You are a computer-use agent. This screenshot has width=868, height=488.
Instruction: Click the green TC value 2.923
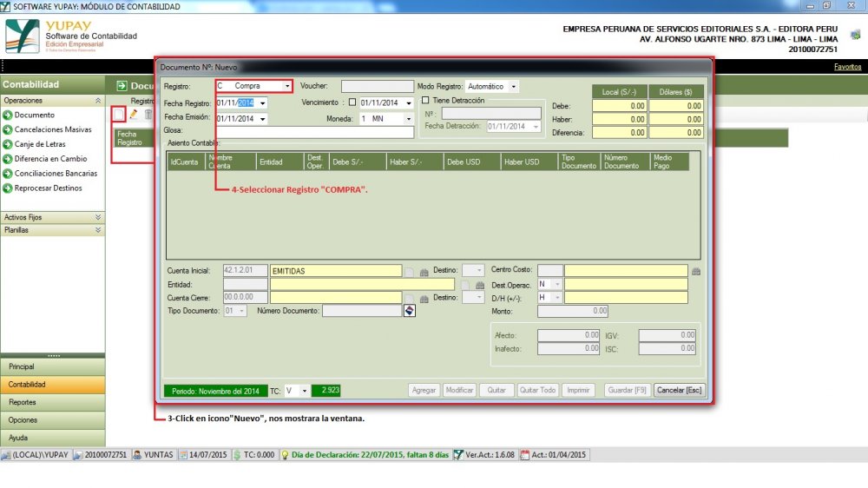[x=326, y=391]
